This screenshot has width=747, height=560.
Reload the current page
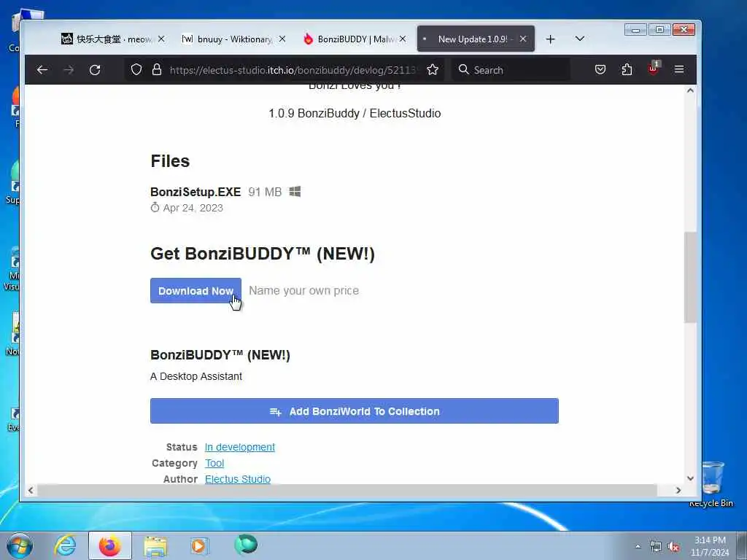[x=95, y=70]
